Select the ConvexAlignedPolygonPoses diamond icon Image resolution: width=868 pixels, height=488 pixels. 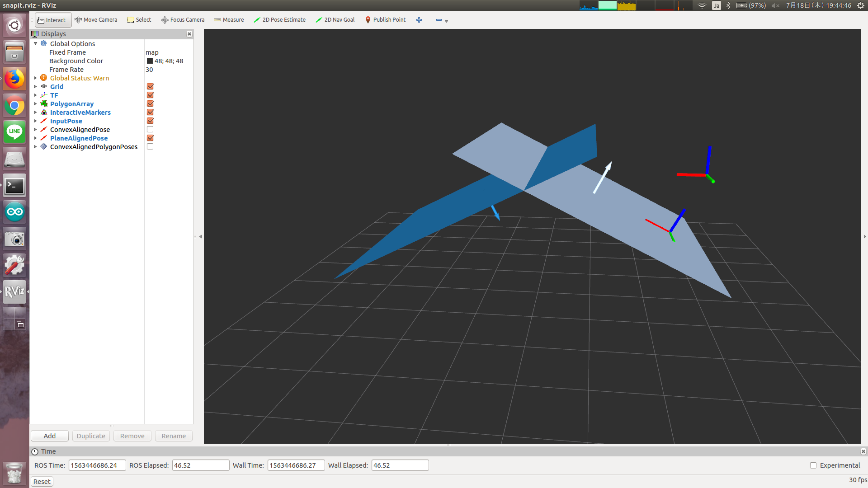tap(44, 147)
